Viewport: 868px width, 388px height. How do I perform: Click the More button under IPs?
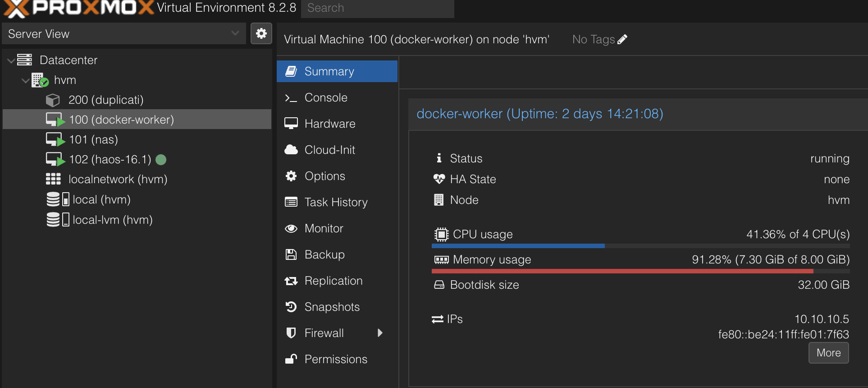point(828,353)
